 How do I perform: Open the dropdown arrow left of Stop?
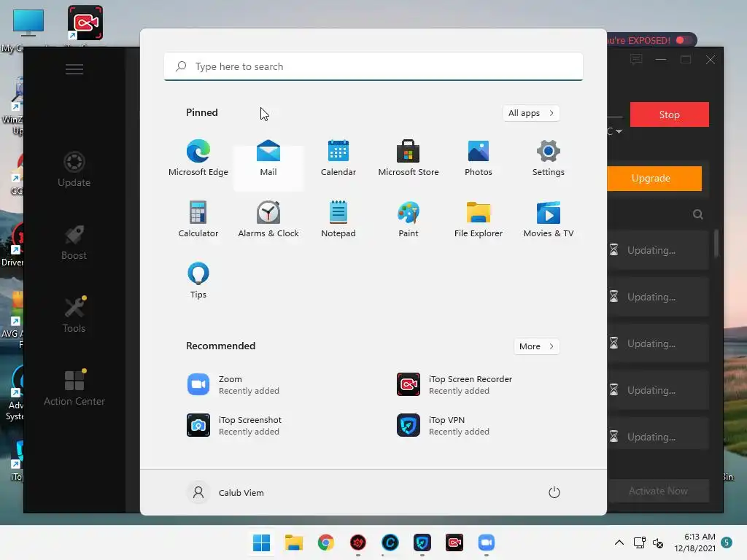point(619,131)
